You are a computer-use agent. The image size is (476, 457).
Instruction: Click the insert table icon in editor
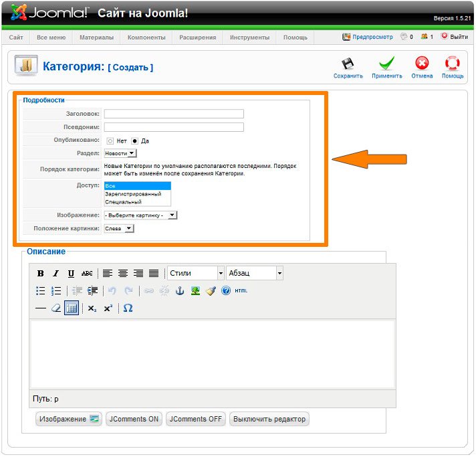point(72,308)
